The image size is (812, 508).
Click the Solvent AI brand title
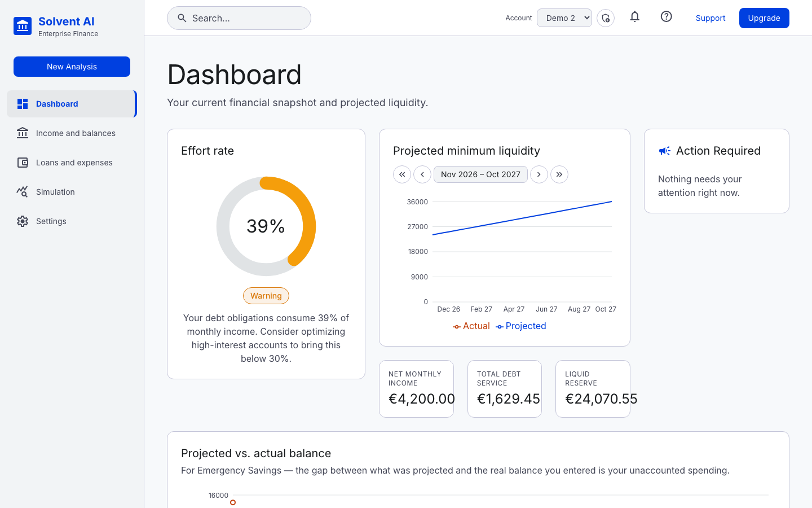pyautogui.click(x=67, y=21)
